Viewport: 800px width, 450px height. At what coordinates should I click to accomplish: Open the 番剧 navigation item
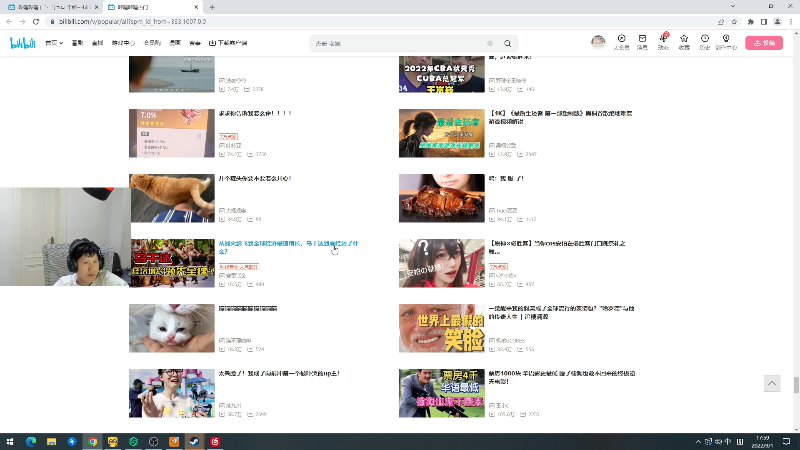coord(78,43)
